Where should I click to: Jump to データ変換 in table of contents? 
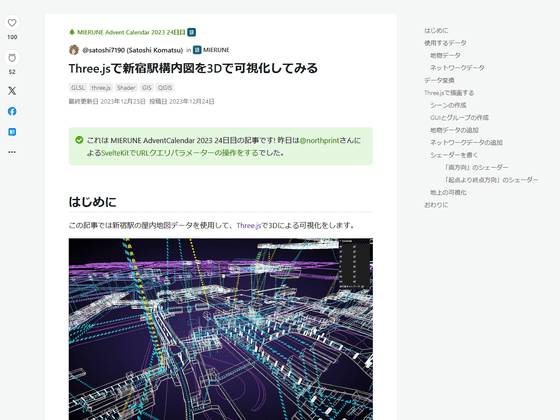(x=439, y=80)
